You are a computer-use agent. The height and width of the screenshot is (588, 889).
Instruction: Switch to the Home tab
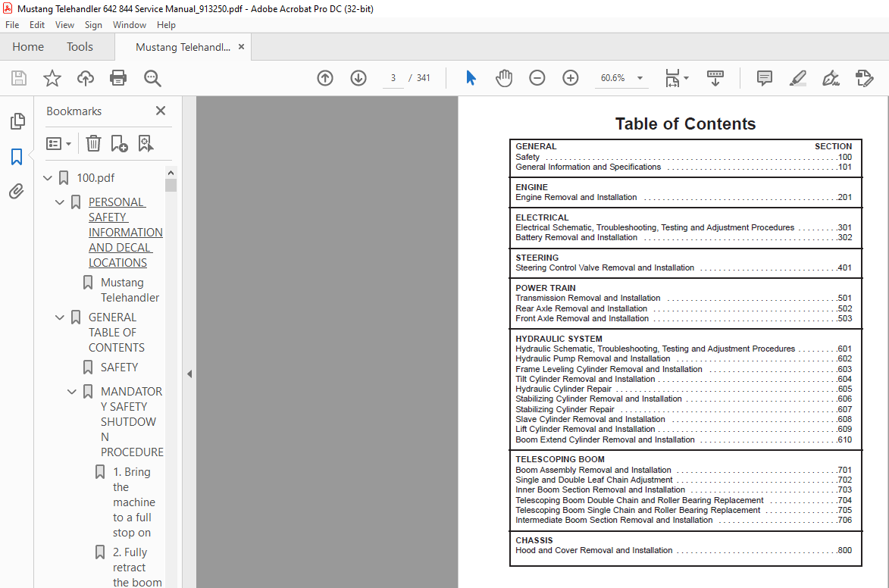[28, 46]
